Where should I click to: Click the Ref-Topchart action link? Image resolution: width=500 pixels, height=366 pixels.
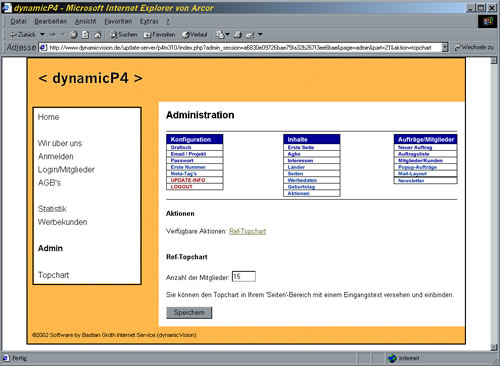[248, 231]
